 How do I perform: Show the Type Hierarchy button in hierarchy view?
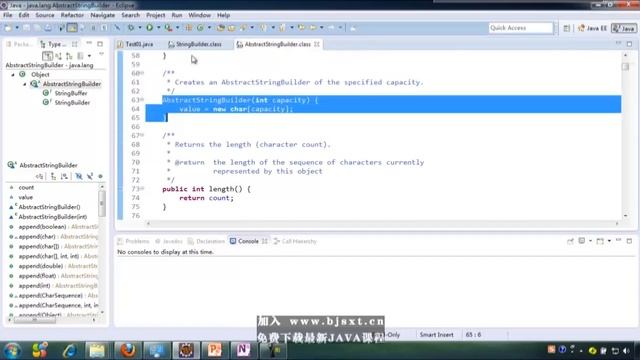click(47, 56)
